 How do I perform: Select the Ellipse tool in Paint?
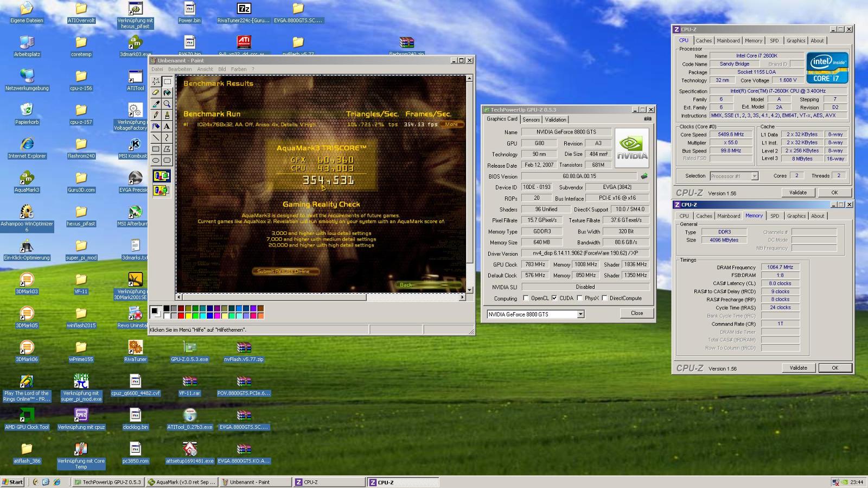point(156,160)
